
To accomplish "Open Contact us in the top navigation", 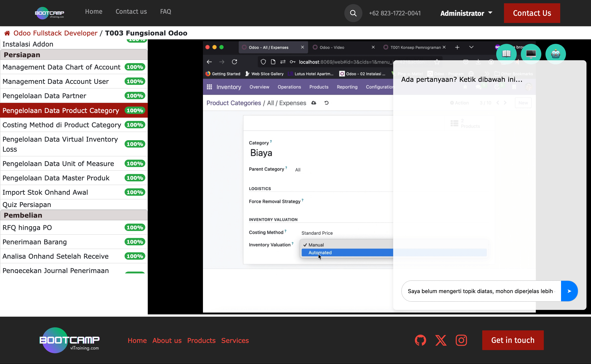I will click(131, 11).
